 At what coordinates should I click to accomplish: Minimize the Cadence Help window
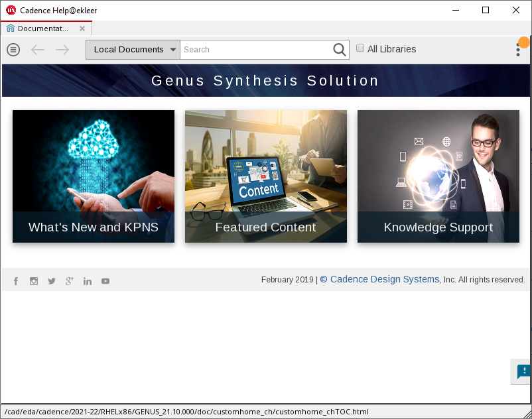pyautogui.click(x=456, y=10)
